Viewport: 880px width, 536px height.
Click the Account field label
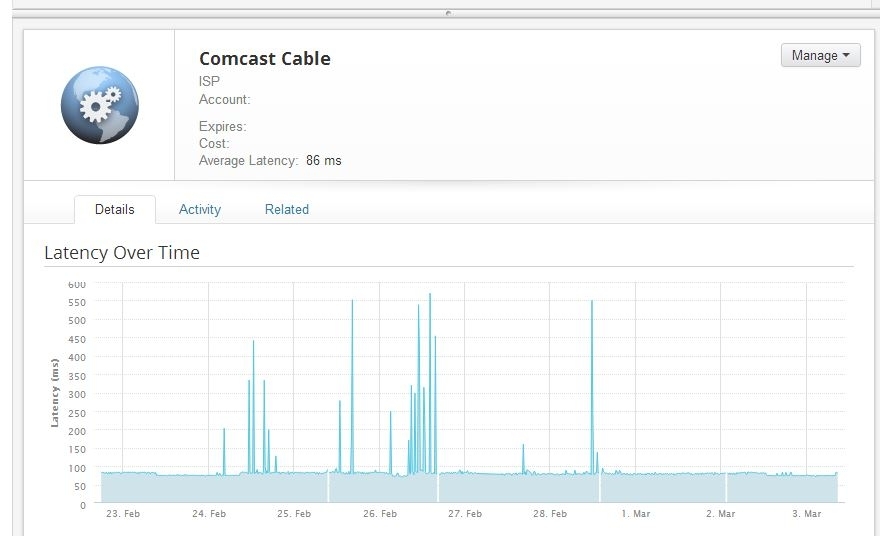[x=224, y=99]
